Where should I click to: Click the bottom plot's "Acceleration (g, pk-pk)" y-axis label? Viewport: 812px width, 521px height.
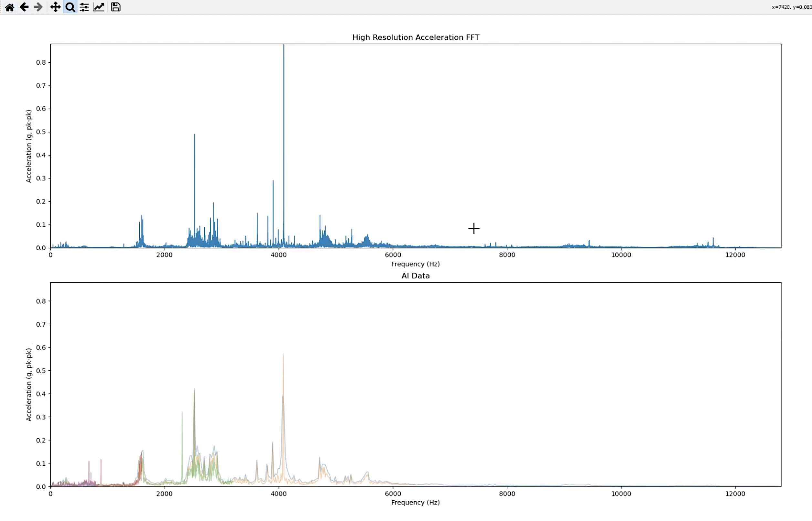pyautogui.click(x=29, y=385)
